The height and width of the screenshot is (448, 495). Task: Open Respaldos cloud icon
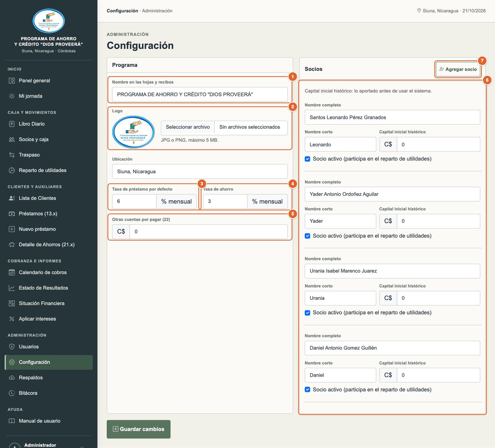tap(12, 378)
